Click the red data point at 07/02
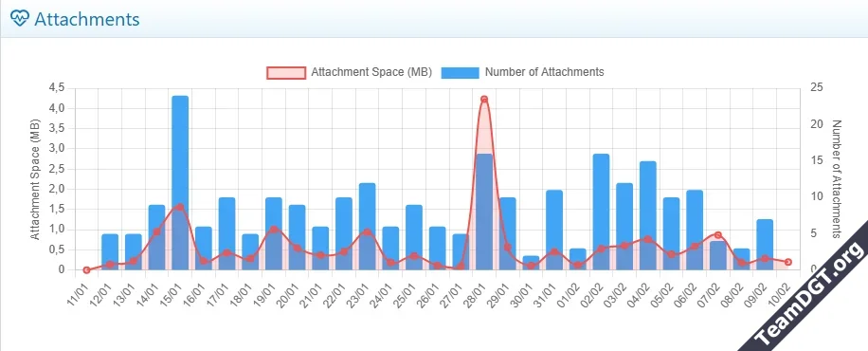This screenshot has width=868, height=351. coord(718,235)
